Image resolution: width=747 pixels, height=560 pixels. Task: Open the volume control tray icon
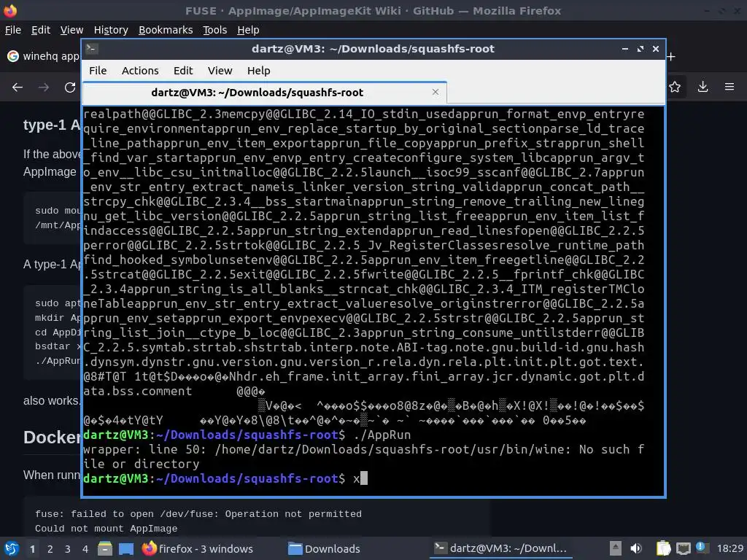636,548
